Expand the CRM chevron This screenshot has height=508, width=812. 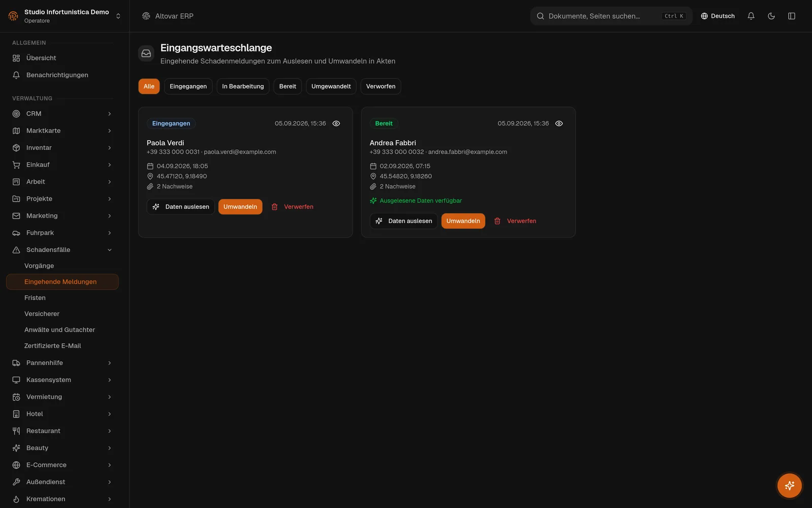pyautogui.click(x=110, y=114)
